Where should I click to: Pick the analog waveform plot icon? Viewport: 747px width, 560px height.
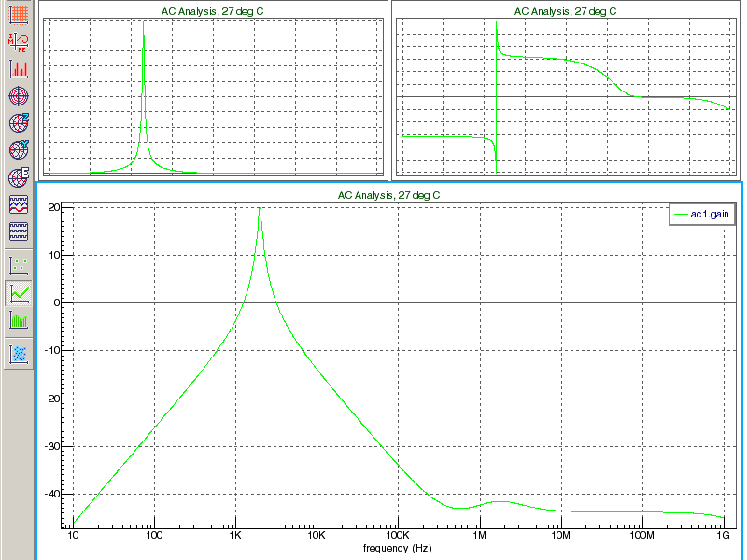19,204
